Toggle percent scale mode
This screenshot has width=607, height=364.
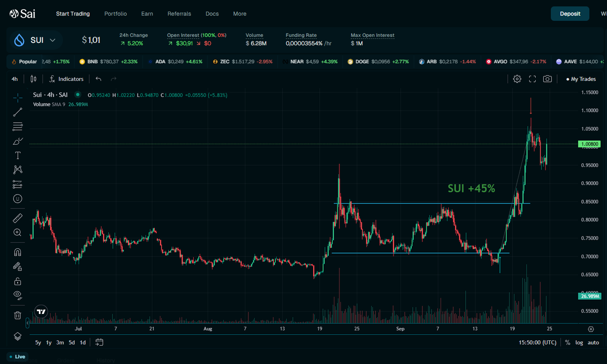click(568, 342)
